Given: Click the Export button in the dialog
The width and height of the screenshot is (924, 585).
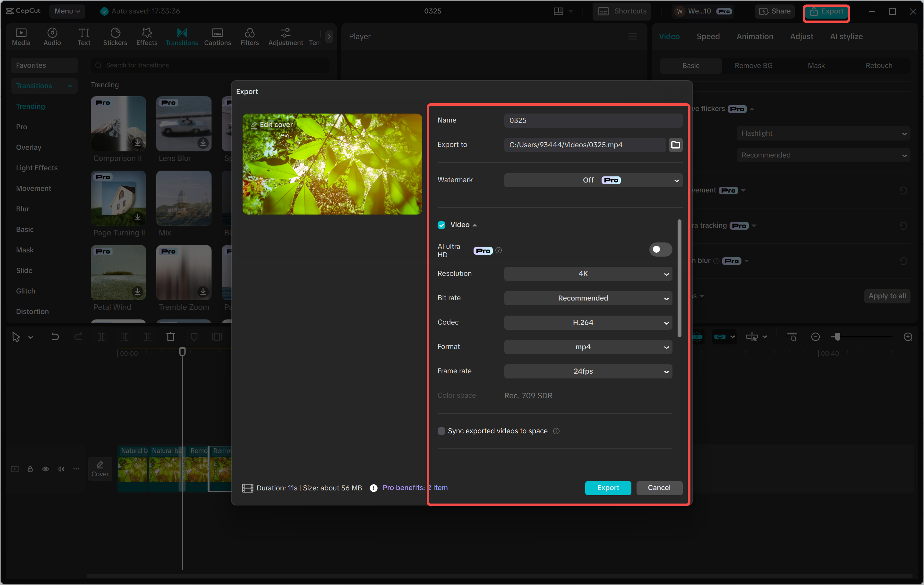Looking at the screenshot, I should [608, 487].
